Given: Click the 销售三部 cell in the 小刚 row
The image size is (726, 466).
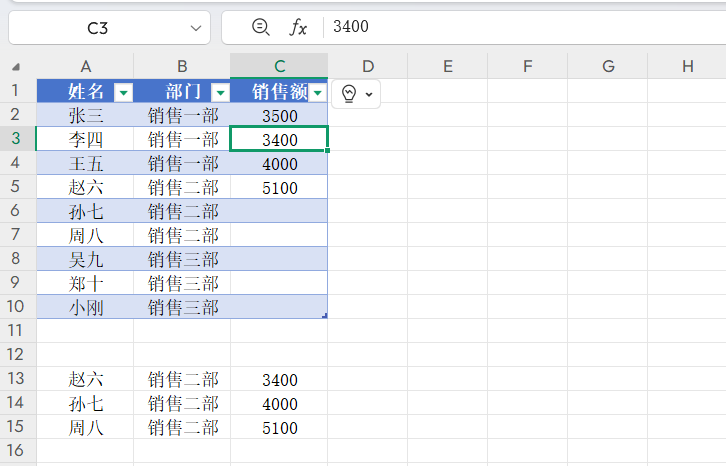Looking at the screenshot, I should (x=182, y=307).
